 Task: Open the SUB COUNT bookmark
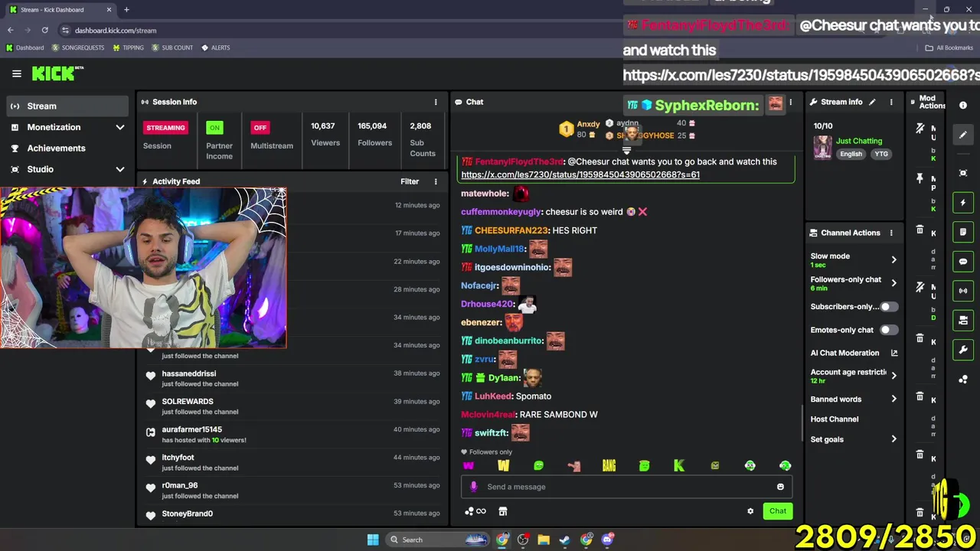[x=172, y=47]
